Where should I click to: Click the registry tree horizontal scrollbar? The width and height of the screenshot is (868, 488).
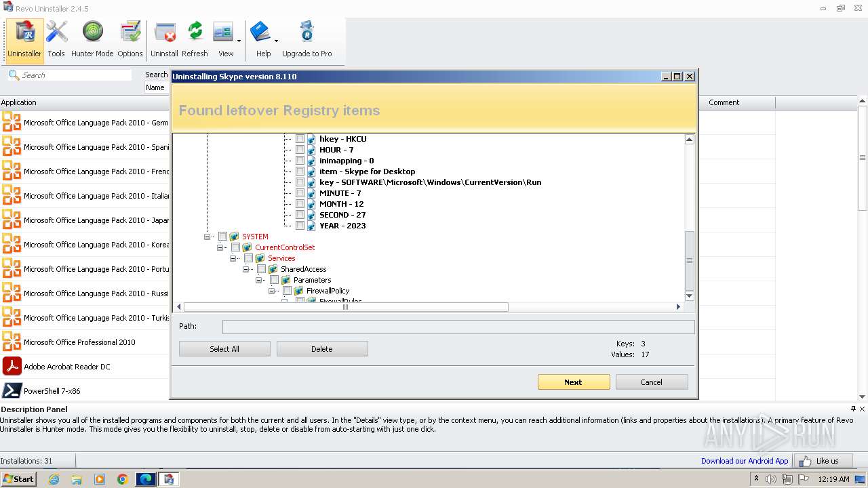[x=346, y=307]
